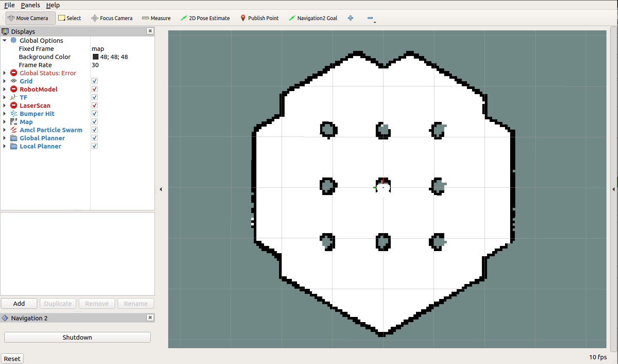Toggle the RobotModel display checkbox
The image size is (618, 364).
(x=95, y=89)
